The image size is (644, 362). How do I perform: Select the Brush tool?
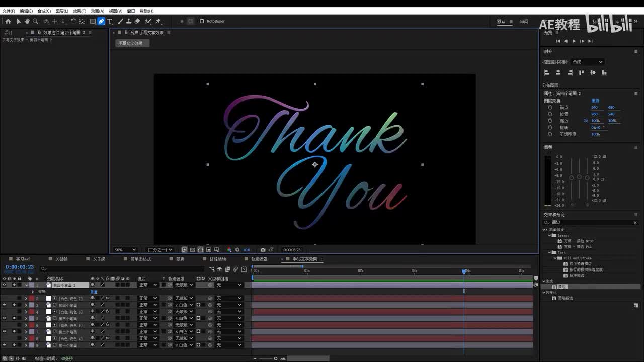coord(120,21)
